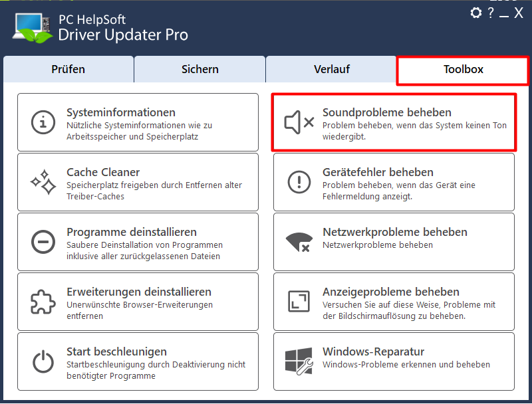Click the Start beschleunigen power icon
The width and height of the screenshot is (532, 404).
click(43, 361)
